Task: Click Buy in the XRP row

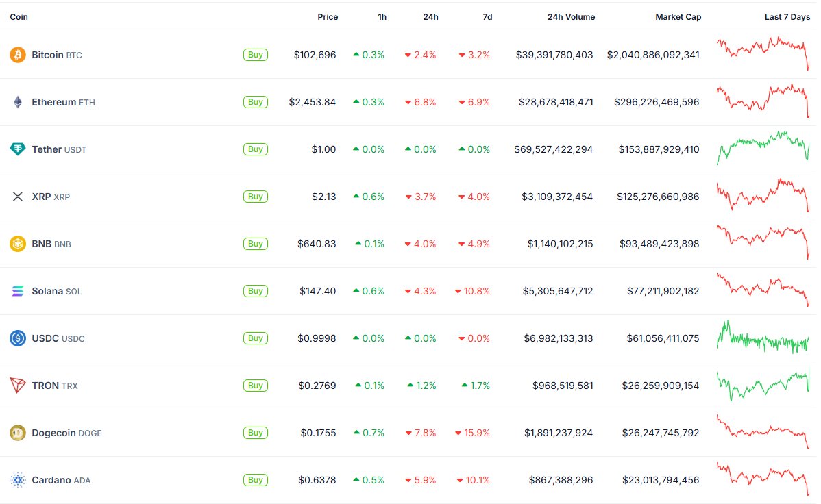Action: tap(256, 197)
